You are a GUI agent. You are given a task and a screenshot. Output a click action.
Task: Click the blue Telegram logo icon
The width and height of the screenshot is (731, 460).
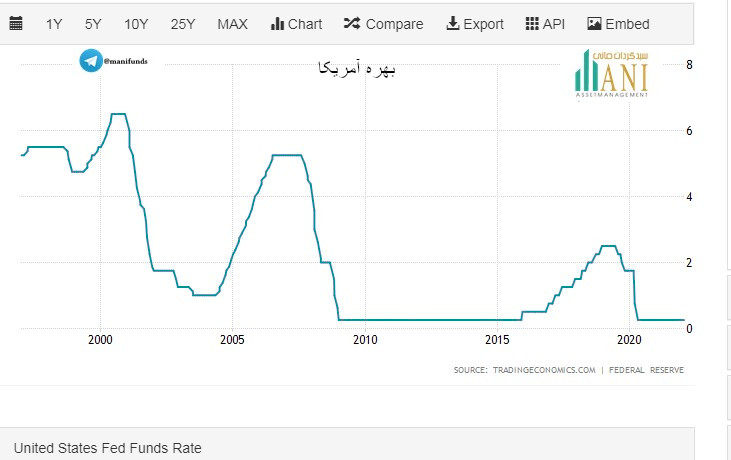click(x=92, y=62)
